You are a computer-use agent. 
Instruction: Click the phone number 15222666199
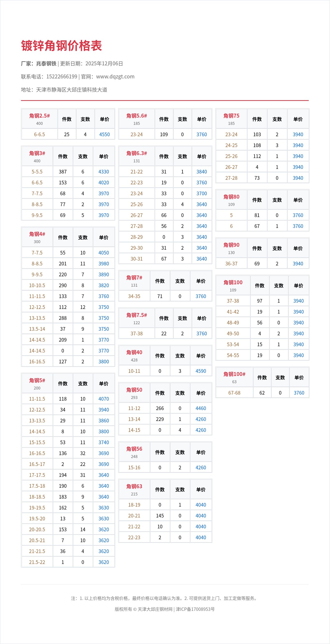[62, 76]
